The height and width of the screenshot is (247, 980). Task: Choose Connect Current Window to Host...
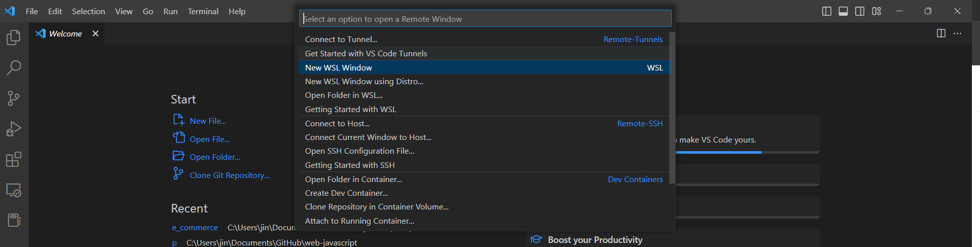[x=484, y=137]
